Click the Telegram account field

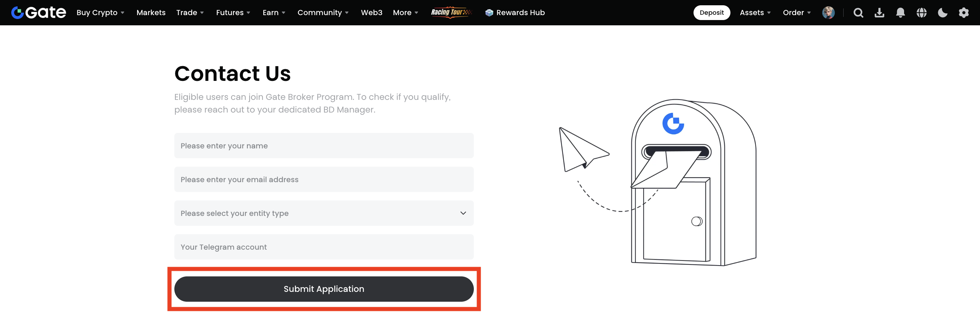point(324,247)
